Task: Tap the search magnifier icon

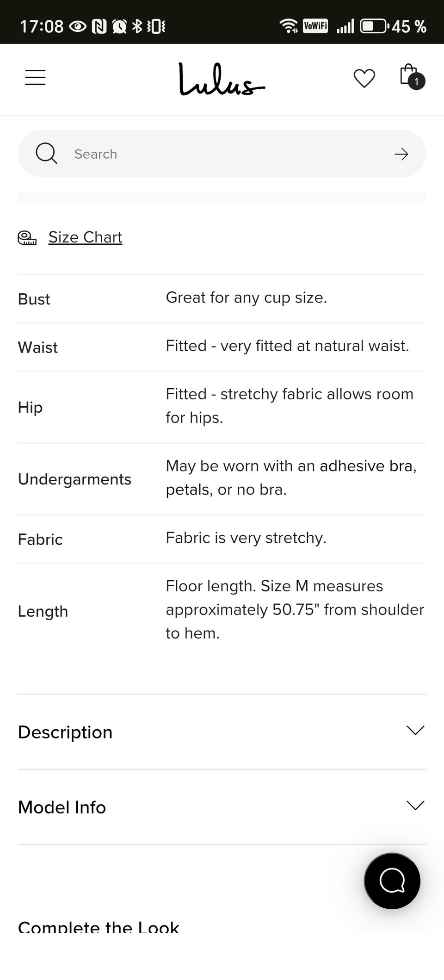Action: point(46,154)
